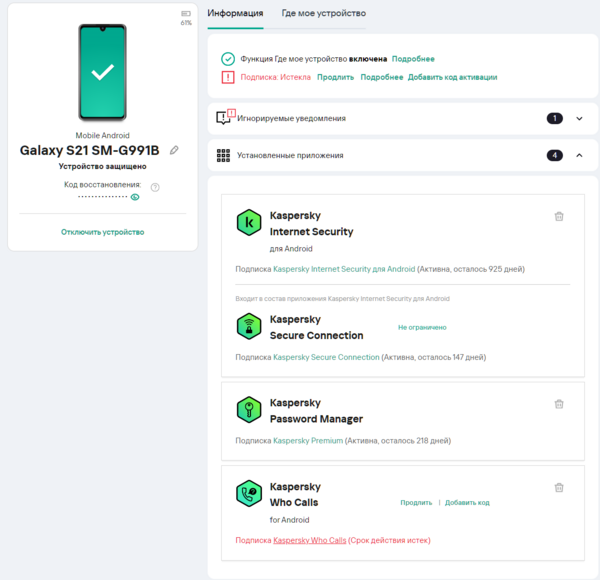
Task: Open Kaspersky Premium subscription link
Action: tap(308, 441)
